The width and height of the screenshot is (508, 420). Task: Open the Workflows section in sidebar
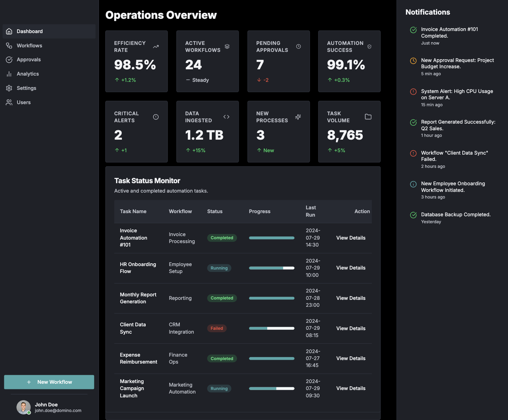[29, 46]
